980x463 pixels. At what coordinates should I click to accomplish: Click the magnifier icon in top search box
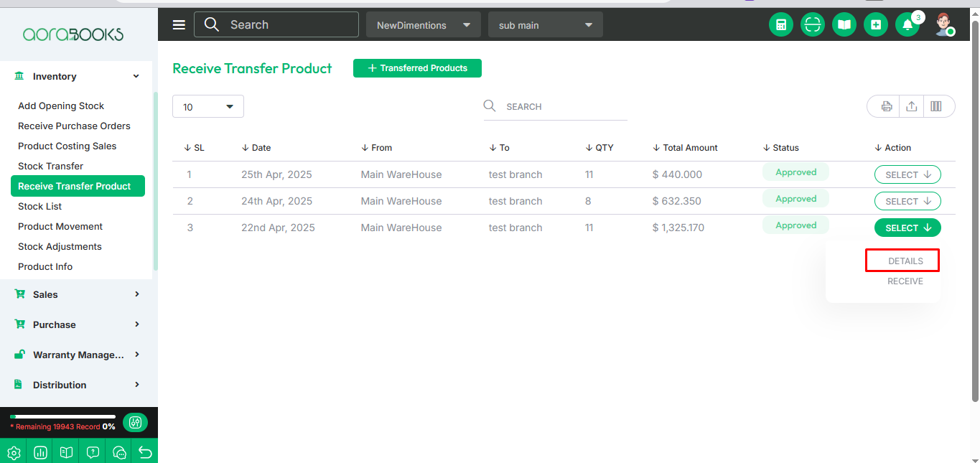tap(211, 24)
